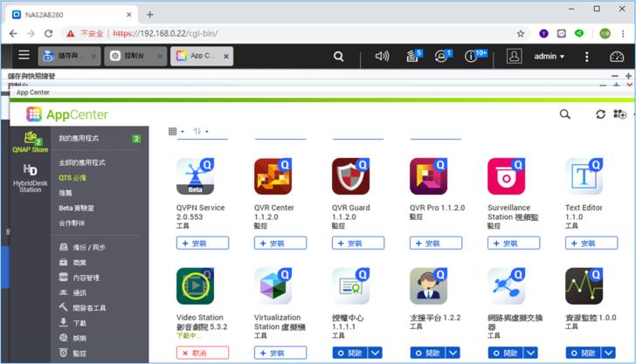
Task: Select Beta 實驗室 in the sidebar
Action: 76,208
